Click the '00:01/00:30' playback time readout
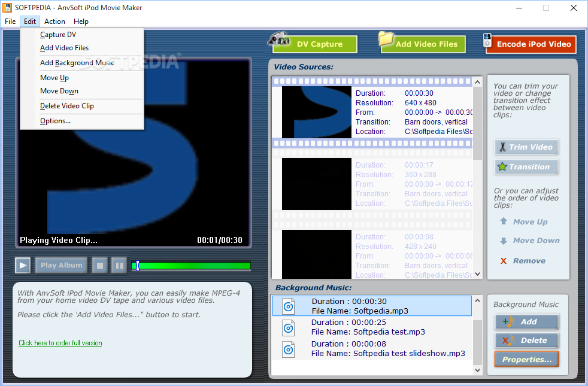The width and height of the screenshot is (588, 386). (x=220, y=240)
